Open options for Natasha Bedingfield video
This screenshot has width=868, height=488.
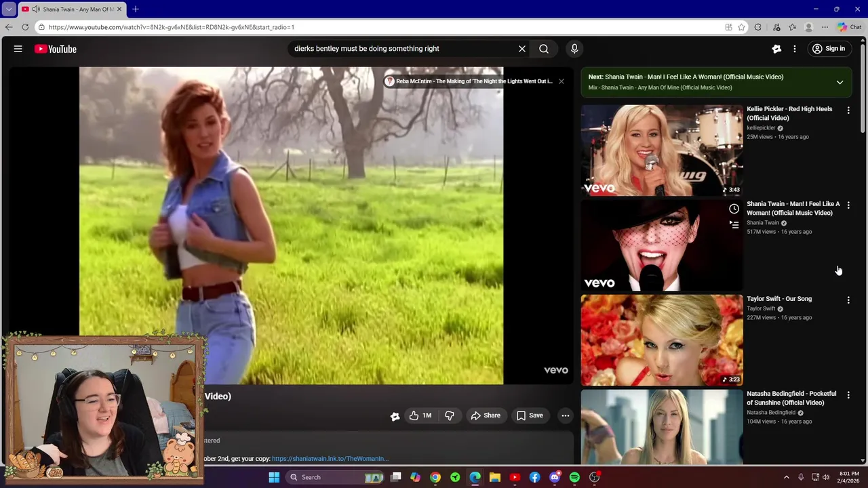click(x=848, y=394)
